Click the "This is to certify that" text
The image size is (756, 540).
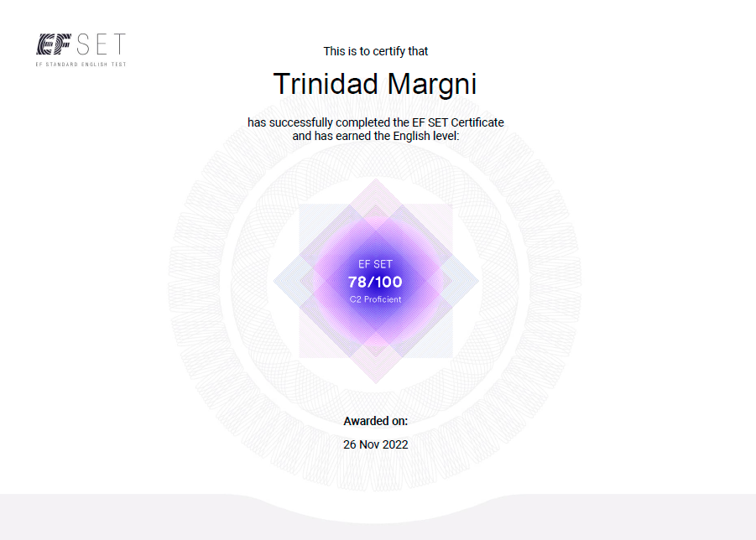376,51
